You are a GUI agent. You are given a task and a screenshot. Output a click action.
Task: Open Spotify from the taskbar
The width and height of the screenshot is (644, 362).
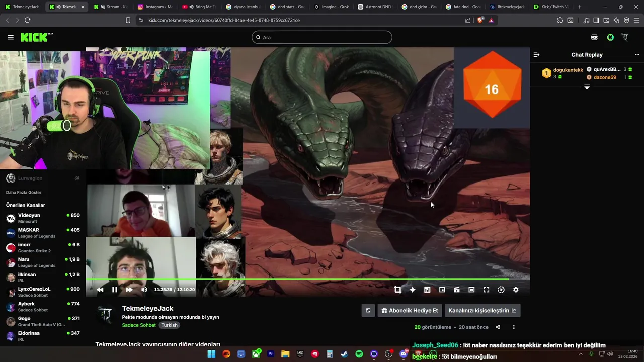coord(359,354)
